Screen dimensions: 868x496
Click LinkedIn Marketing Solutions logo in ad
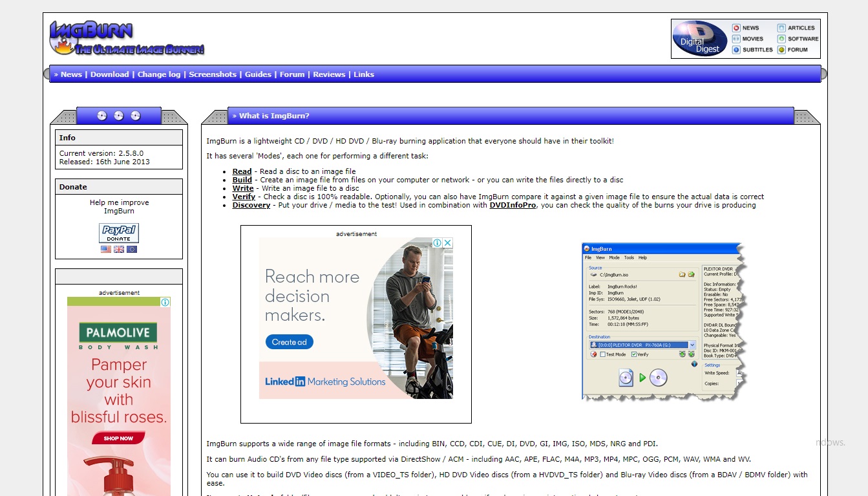point(325,382)
